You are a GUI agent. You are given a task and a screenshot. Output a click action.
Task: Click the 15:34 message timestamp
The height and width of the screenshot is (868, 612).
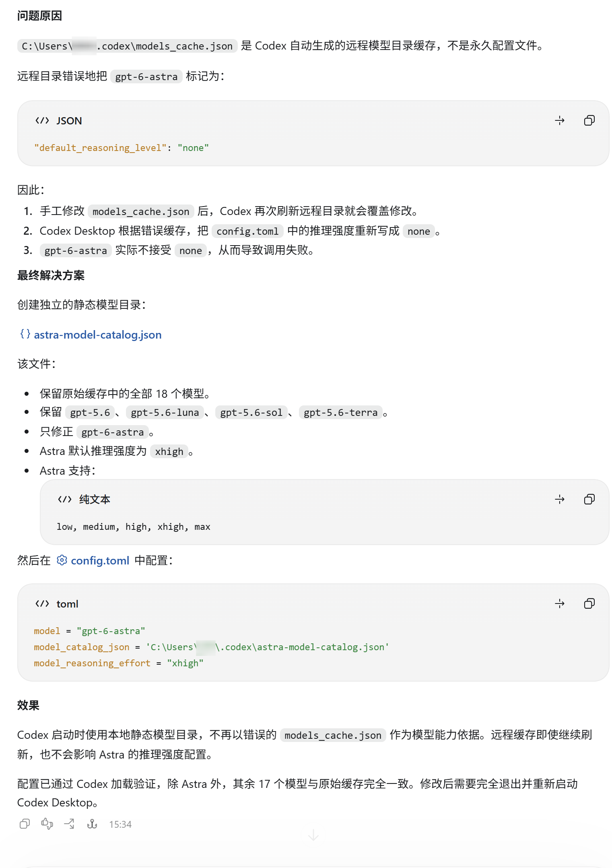120,824
